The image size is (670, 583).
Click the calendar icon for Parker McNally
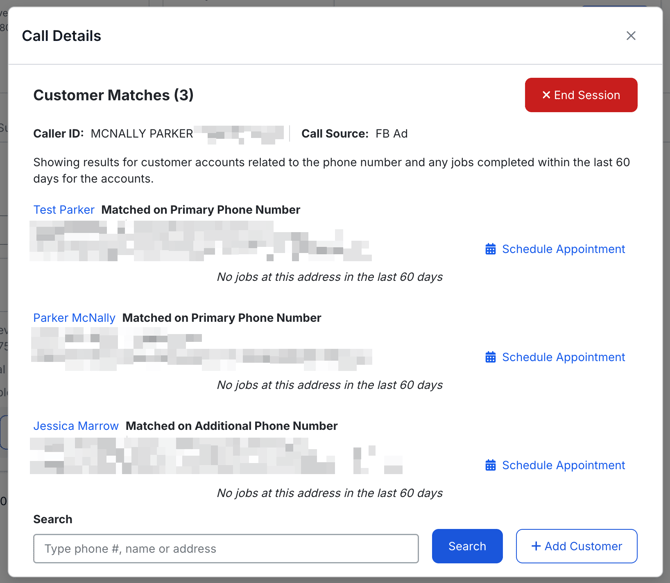point(490,357)
